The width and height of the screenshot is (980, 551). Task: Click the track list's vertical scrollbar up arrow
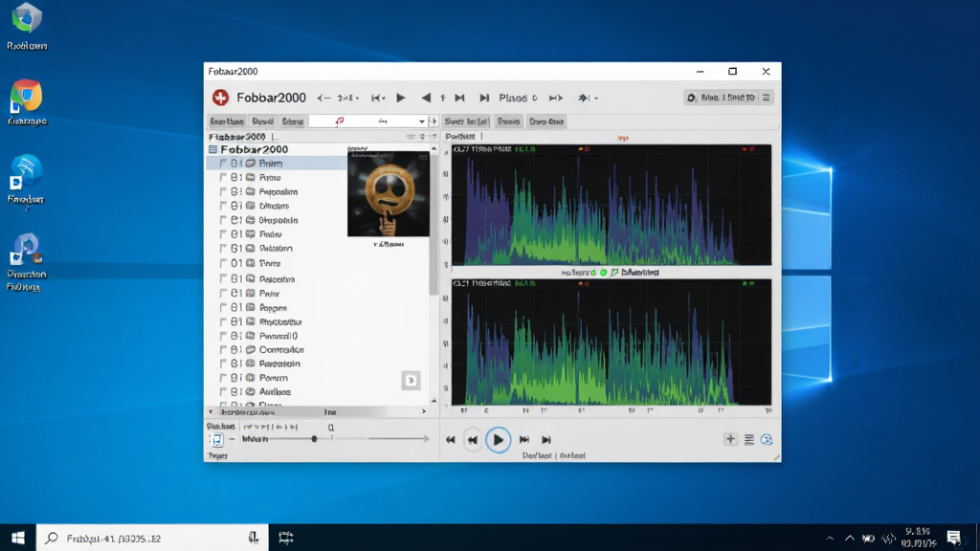(434, 148)
